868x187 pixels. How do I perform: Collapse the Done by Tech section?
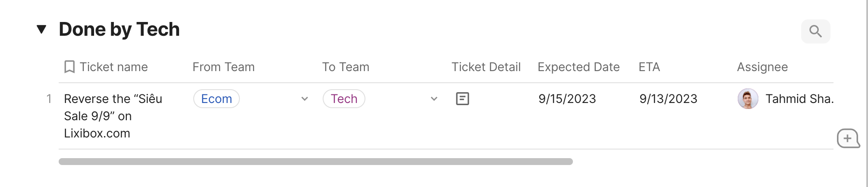[41, 29]
